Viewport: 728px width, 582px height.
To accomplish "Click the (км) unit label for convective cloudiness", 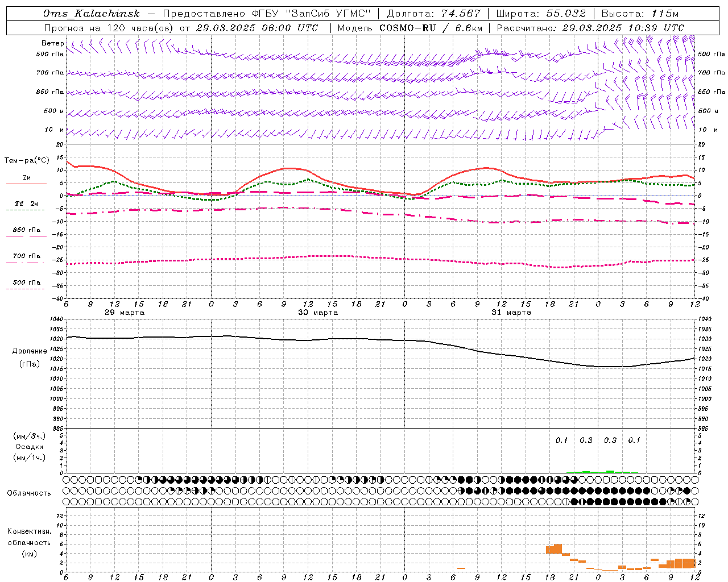I will pyautogui.click(x=30, y=554).
